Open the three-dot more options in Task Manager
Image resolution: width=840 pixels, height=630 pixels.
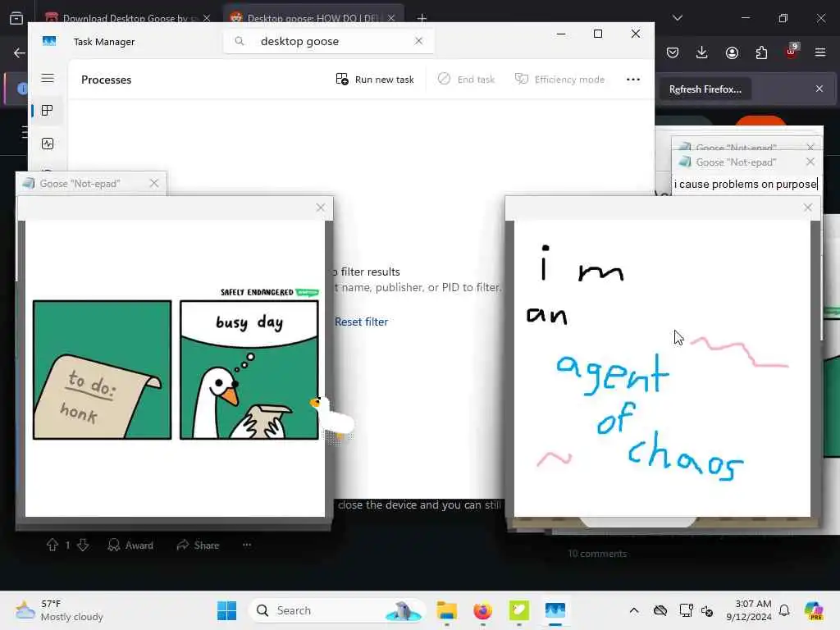tap(633, 80)
